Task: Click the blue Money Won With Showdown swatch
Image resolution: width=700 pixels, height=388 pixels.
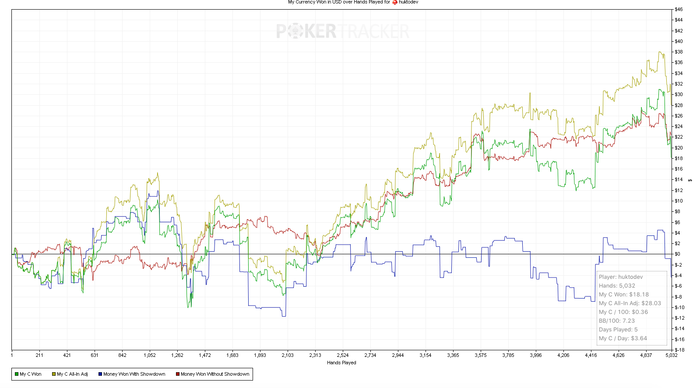Action: tap(100, 374)
